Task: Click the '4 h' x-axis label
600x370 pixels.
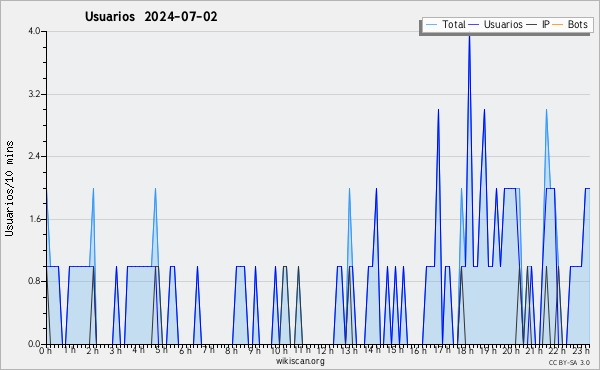Action: click(139, 350)
